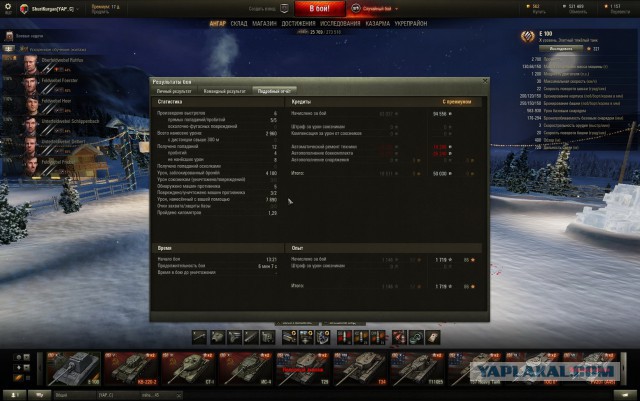Click the credits Обменять link
640x401 pixels.
pos(578,12)
